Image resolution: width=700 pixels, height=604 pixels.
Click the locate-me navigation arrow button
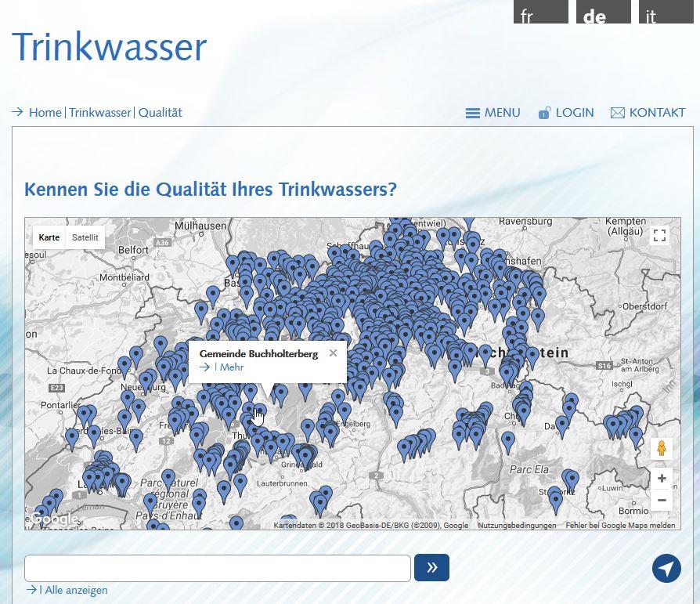pos(666,569)
